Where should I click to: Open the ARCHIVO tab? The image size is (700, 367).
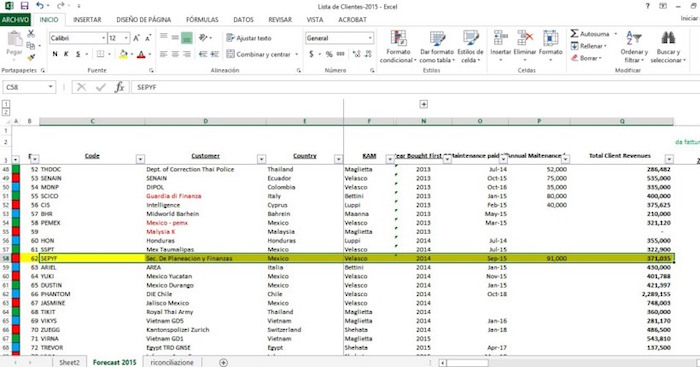[x=15, y=20]
